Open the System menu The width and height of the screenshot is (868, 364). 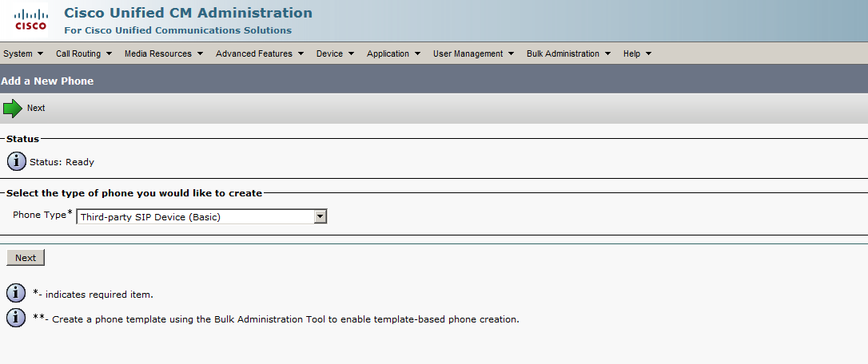[x=23, y=53]
